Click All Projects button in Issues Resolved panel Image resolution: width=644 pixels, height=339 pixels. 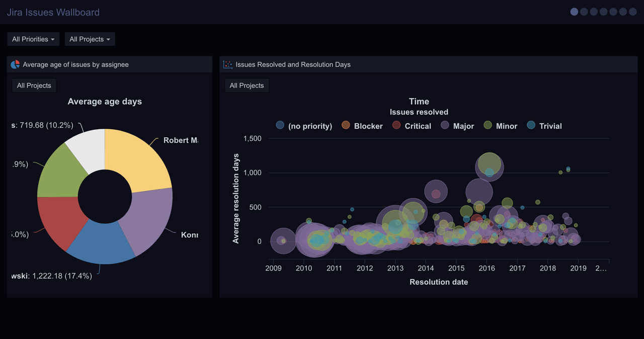tap(247, 86)
